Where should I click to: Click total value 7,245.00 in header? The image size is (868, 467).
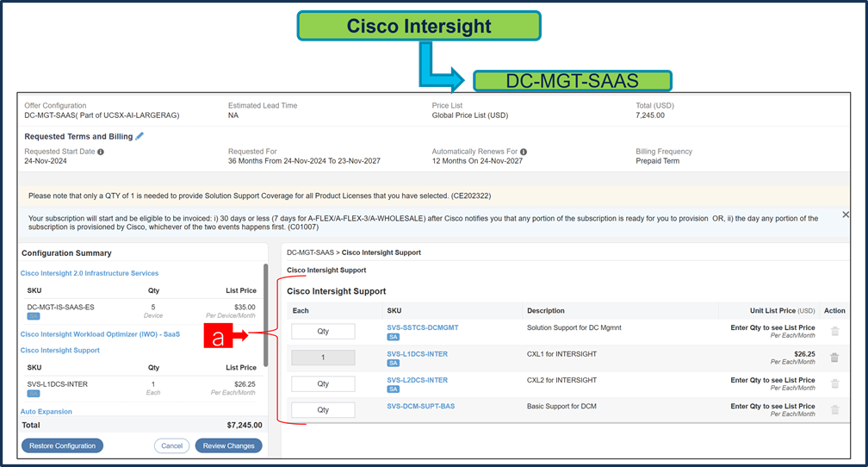coord(650,115)
